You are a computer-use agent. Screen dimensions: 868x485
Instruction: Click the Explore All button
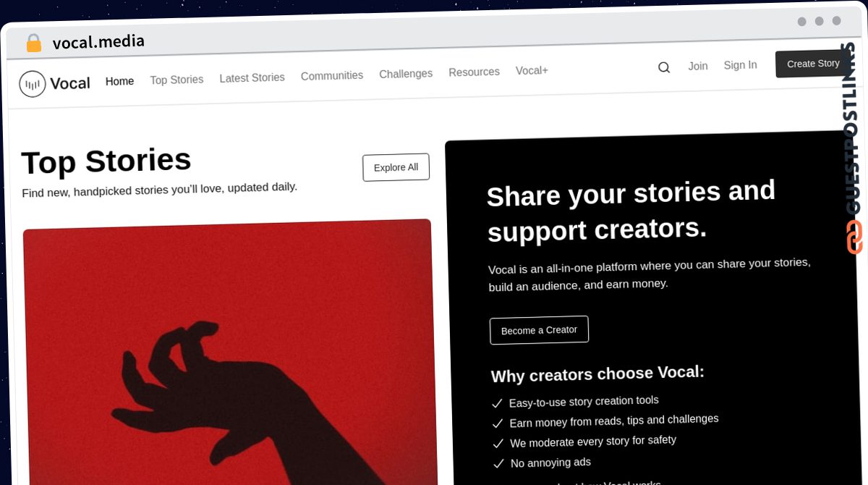point(396,167)
